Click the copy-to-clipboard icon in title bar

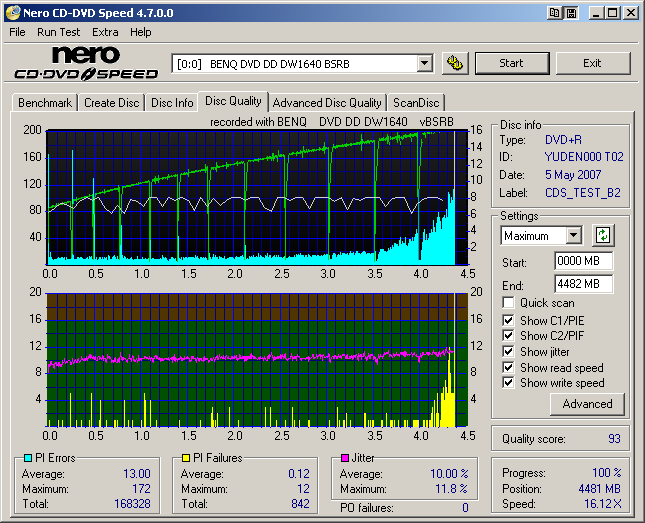555,13
